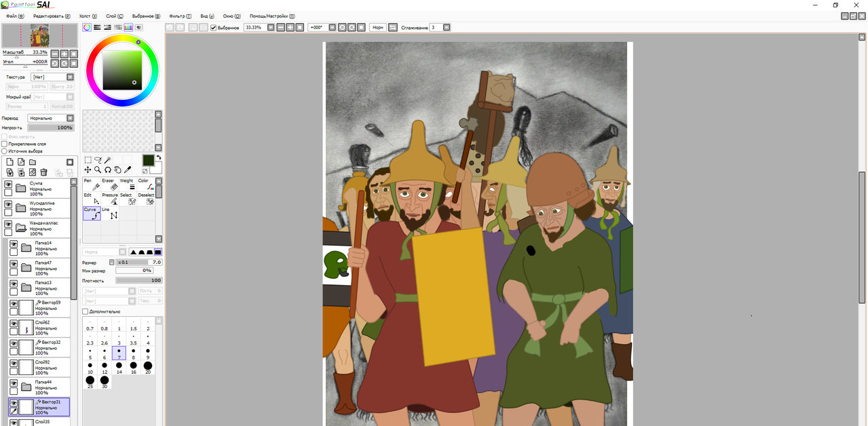
Task: Click the dark green foreground color swatch
Action: 148,160
